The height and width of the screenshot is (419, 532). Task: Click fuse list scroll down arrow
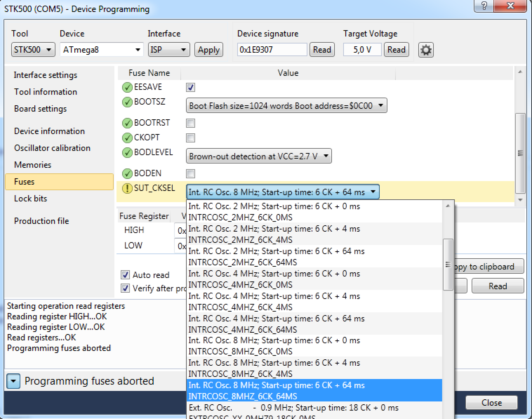(520, 200)
